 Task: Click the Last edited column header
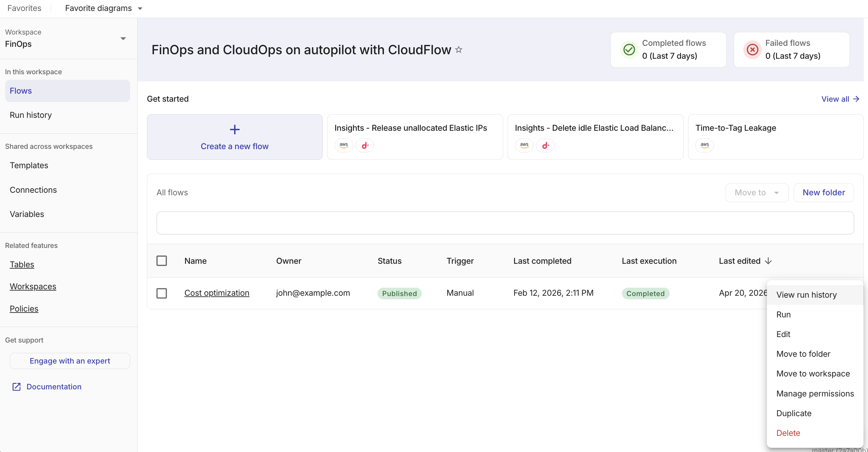pyautogui.click(x=739, y=261)
